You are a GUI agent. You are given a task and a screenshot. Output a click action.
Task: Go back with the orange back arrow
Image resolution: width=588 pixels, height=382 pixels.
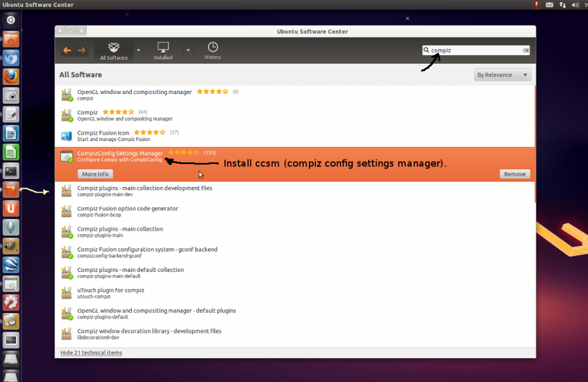click(67, 50)
